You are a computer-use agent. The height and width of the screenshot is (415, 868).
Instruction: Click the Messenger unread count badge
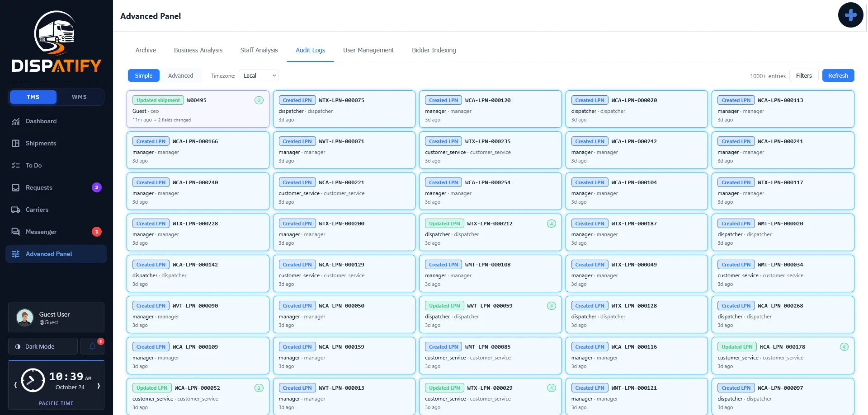coord(97,232)
